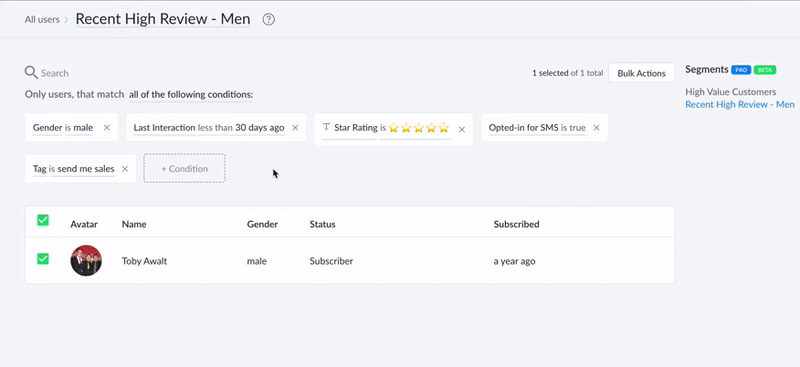
Task: Sort by the Name column header
Action: (x=134, y=224)
